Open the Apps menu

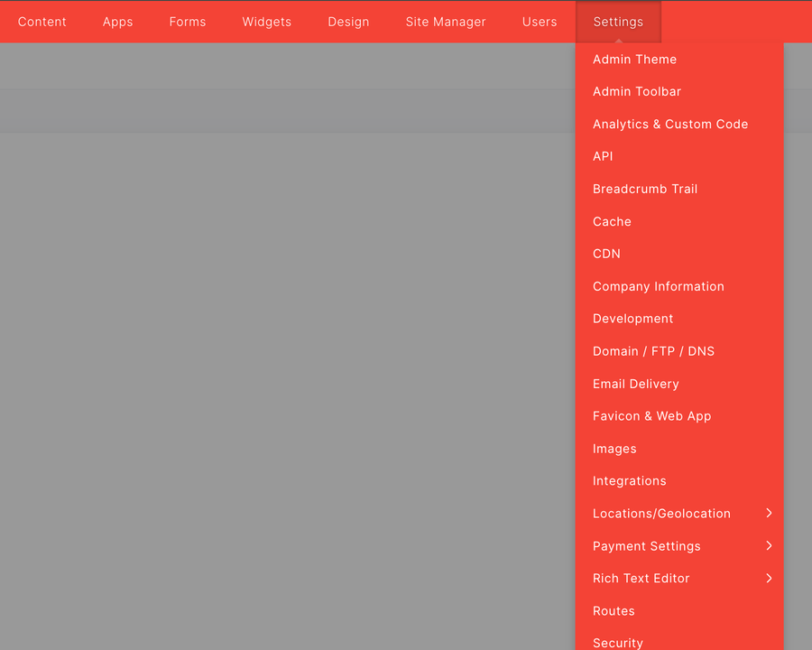click(x=117, y=22)
